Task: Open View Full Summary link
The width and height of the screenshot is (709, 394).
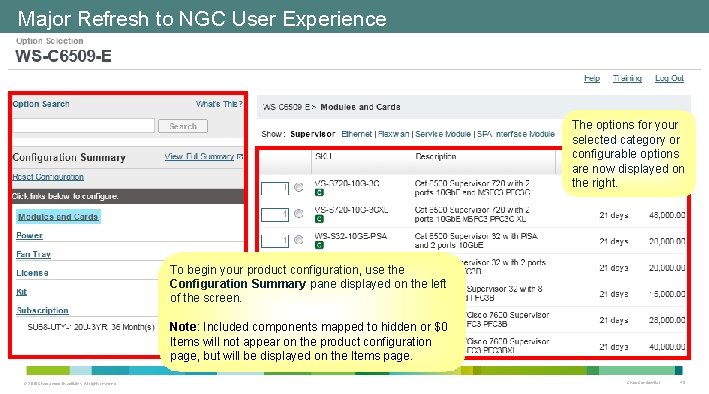Action: pos(199,157)
